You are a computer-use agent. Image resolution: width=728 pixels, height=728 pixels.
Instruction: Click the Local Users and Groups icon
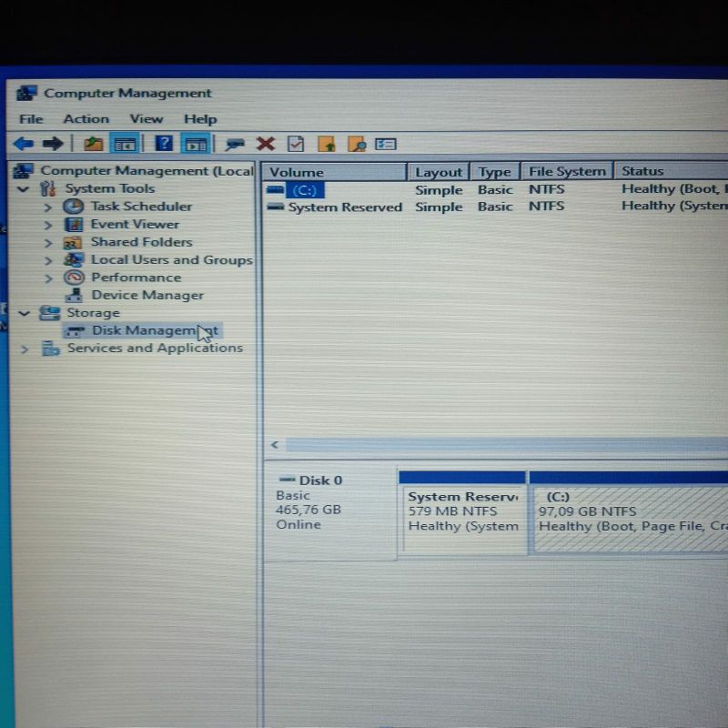click(x=74, y=259)
